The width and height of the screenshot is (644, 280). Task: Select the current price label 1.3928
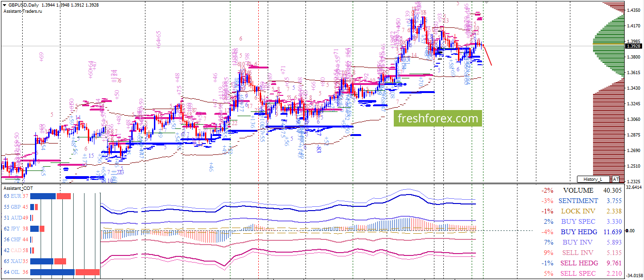(x=633, y=46)
